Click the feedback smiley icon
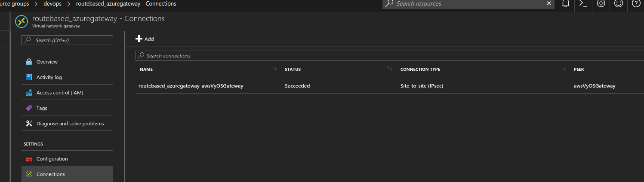 (x=619, y=3)
